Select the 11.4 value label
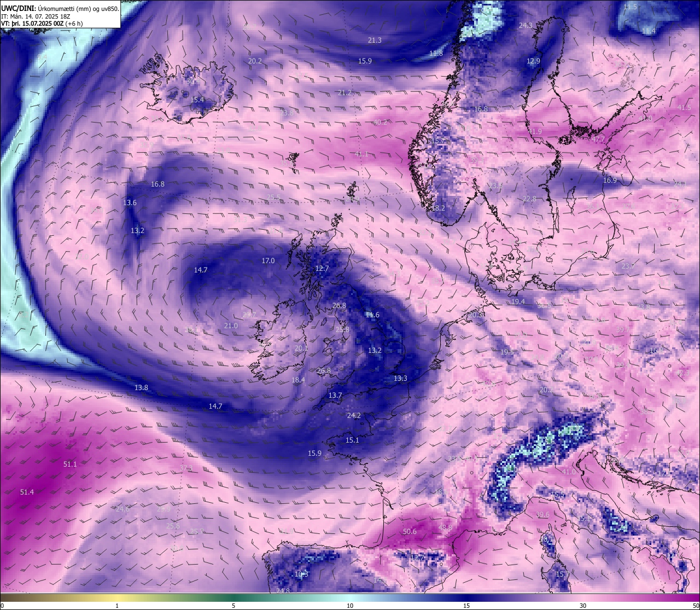The width and height of the screenshot is (700, 610). click(x=649, y=31)
